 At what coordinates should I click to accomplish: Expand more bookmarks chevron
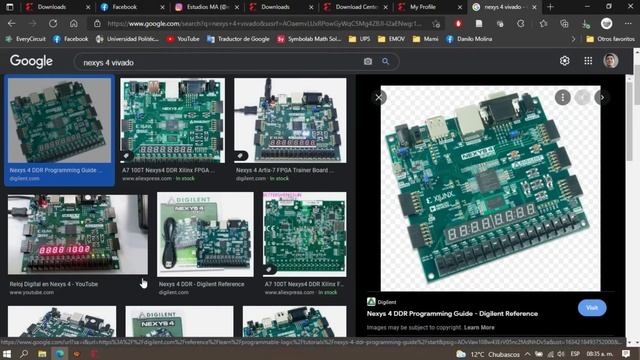(x=573, y=39)
